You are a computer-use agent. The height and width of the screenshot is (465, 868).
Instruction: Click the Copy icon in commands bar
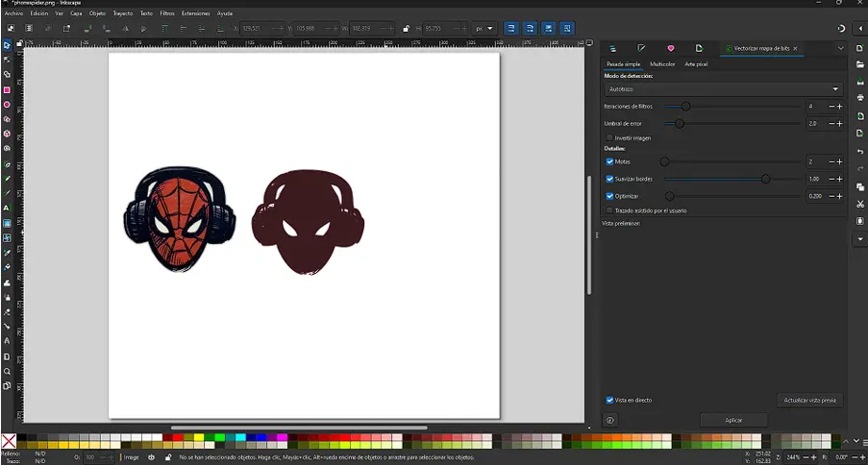pos(859,186)
